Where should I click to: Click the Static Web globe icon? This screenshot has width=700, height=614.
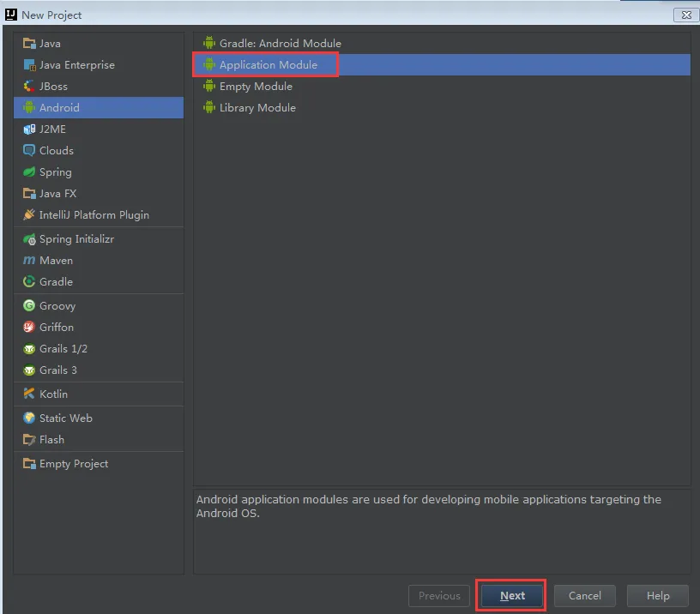(29, 418)
